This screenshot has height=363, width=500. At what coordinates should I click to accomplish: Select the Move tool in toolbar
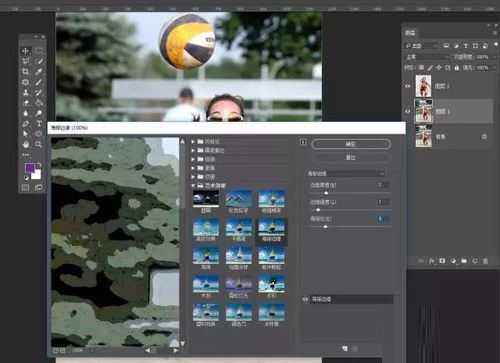26,51
